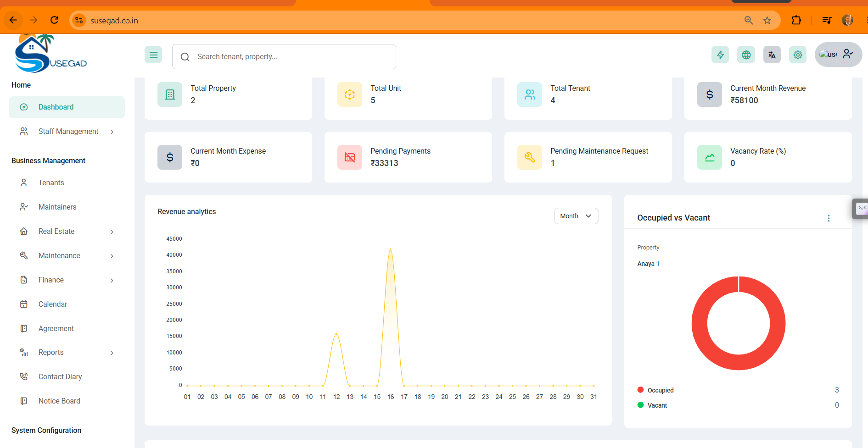This screenshot has height=448, width=868.
Task: Click the revenue peak at day 16
Action: coord(390,249)
